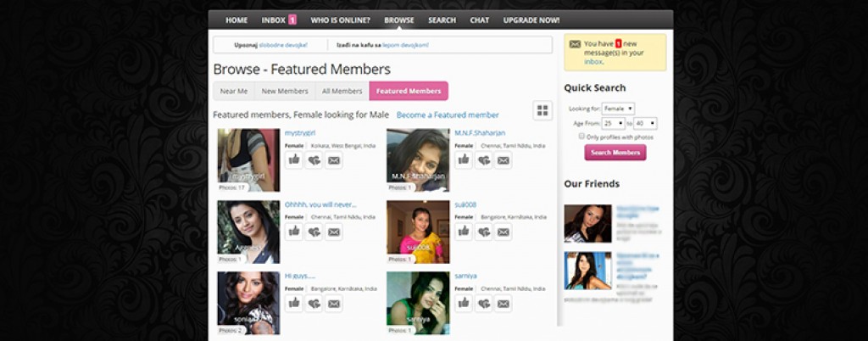Screen dimensions: 868x341
Task: Click mystrygirl profile photo thumbnail
Action: [x=248, y=160]
